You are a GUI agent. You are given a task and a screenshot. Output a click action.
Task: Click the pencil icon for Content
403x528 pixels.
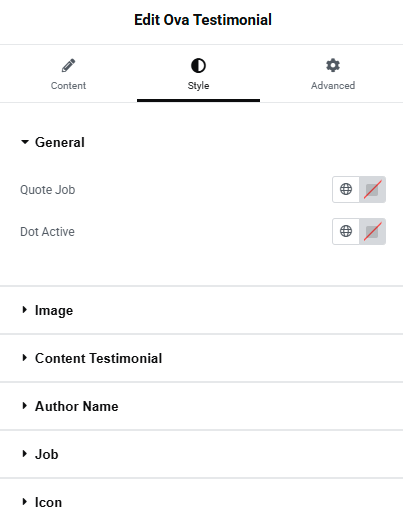tap(68, 66)
